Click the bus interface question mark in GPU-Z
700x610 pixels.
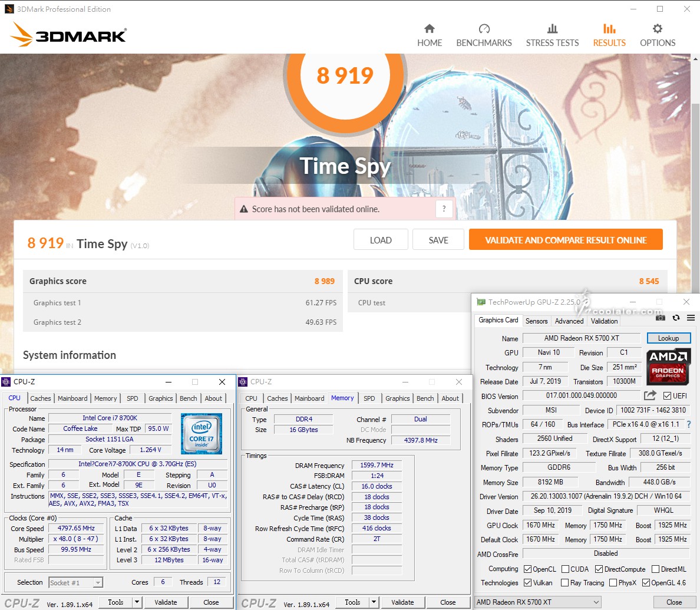coord(689,424)
